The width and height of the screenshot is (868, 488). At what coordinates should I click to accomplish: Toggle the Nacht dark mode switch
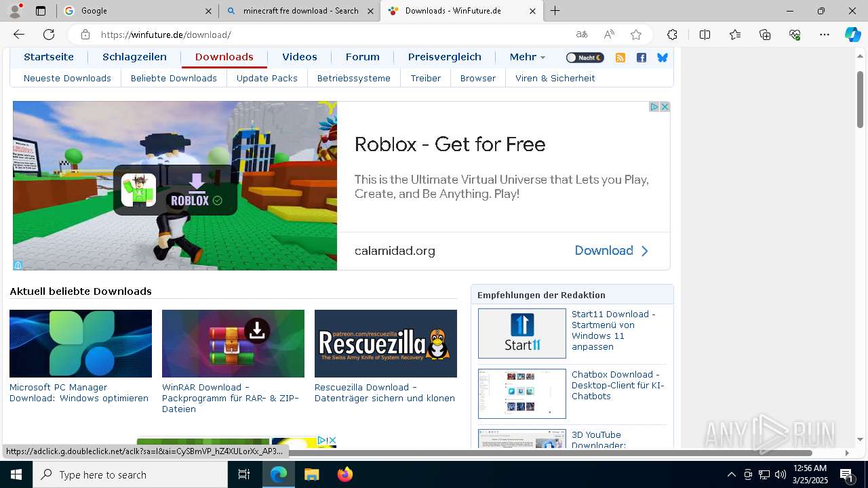click(x=585, y=58)
